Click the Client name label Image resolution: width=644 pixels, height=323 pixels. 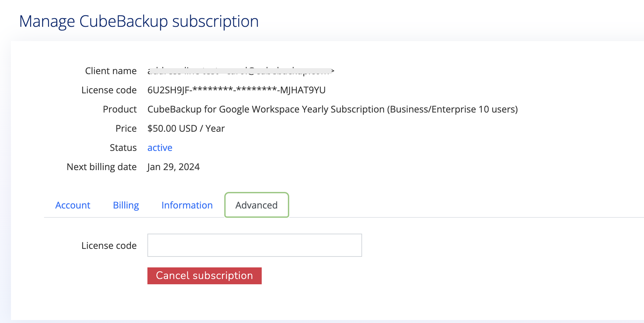tap(111, 71)
